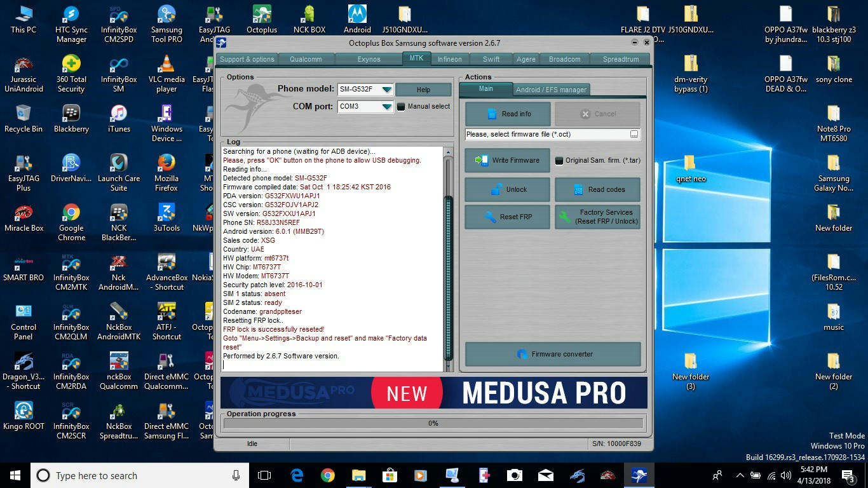Open the Action Center notification icon
The height and width of the screenshot is (488, 868).
pyautogui.click(x=848, y=475)
